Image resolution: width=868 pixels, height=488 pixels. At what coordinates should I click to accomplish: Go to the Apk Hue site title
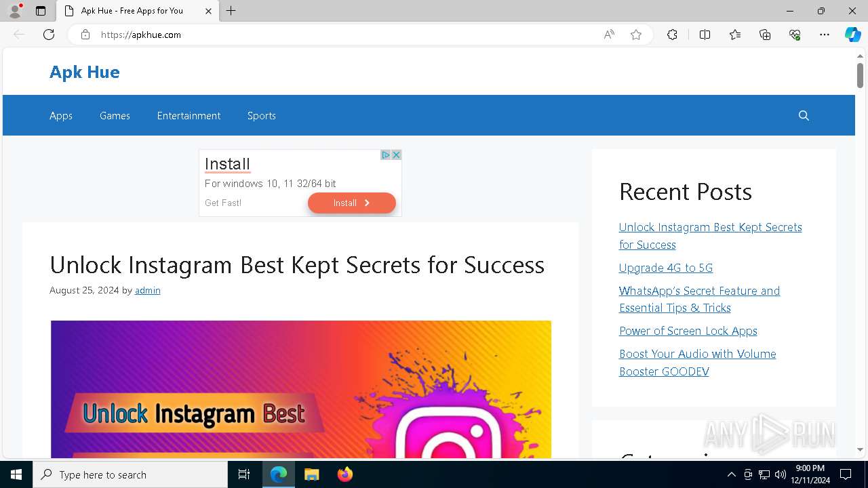tap(85, 72)
